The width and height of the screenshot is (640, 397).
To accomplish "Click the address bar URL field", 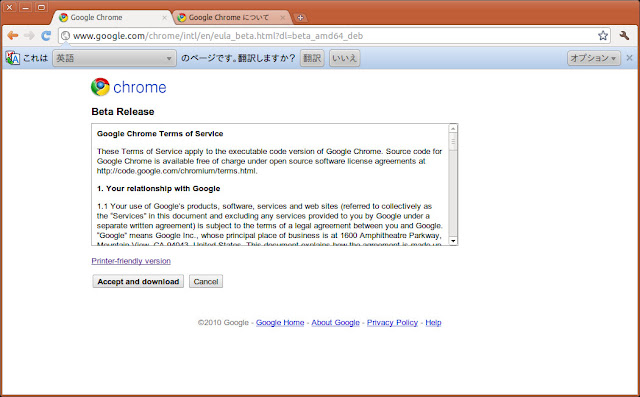I will pos(333,36).
